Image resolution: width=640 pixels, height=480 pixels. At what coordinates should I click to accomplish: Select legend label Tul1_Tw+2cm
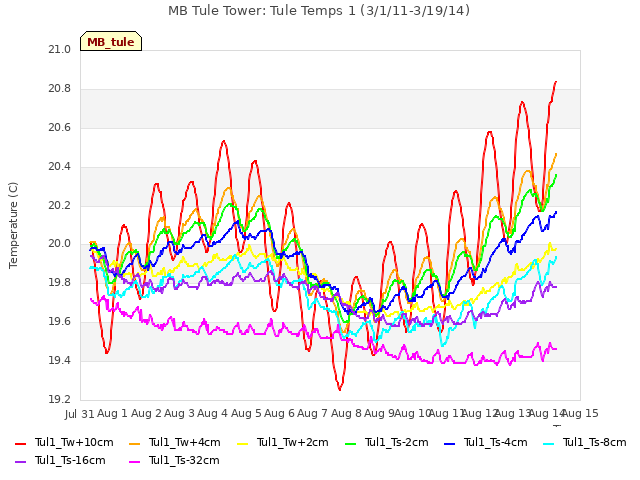click(293, 443)
